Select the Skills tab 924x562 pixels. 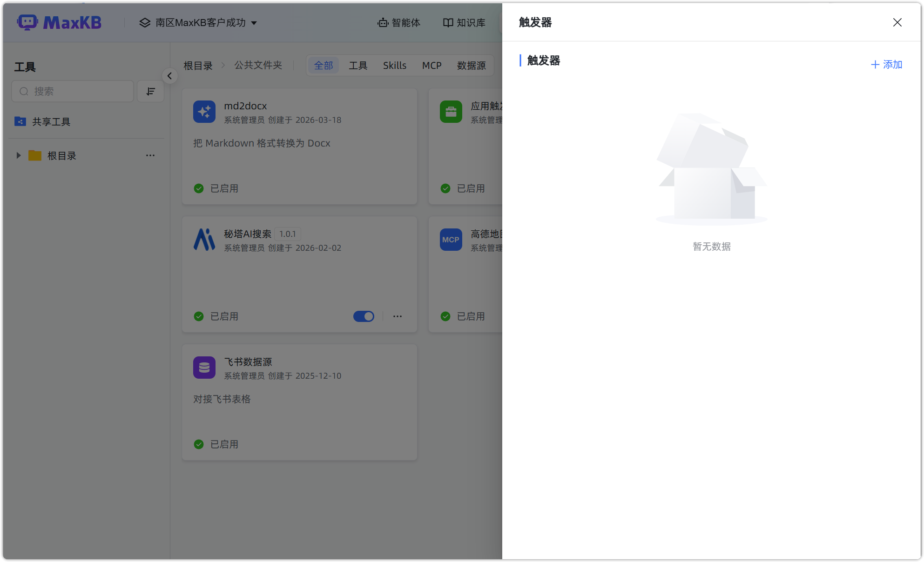394,65
